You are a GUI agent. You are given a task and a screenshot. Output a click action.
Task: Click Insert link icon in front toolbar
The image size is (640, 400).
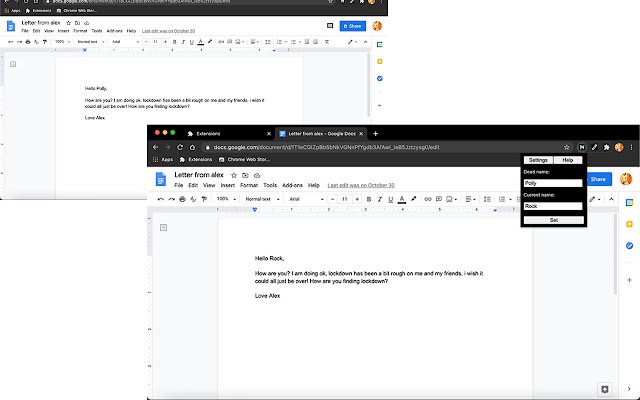click(428, 199)
